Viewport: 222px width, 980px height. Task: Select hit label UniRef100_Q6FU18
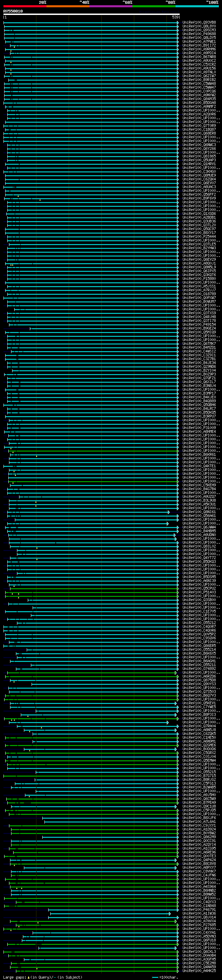[x=199, y=940]
